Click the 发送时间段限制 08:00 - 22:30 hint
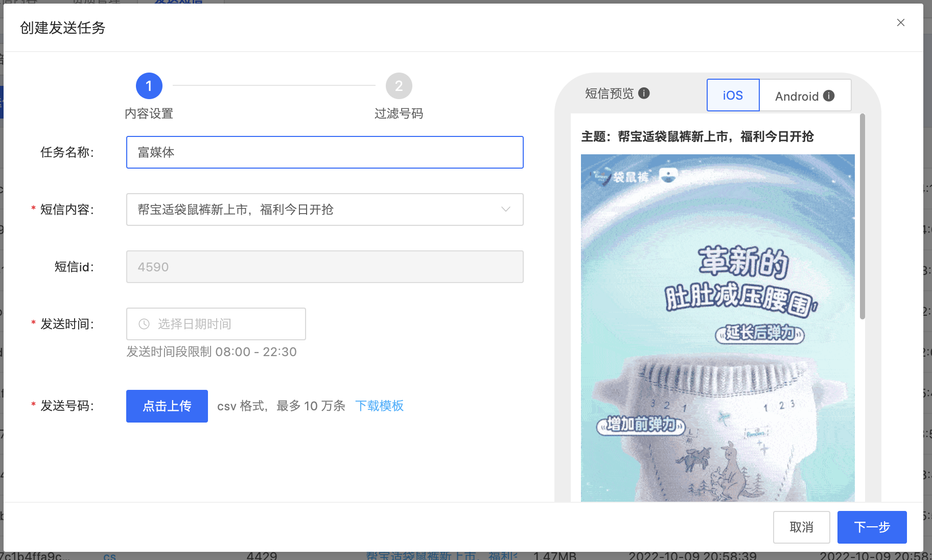Screen dimensions: 932x560 coord(212,352)
